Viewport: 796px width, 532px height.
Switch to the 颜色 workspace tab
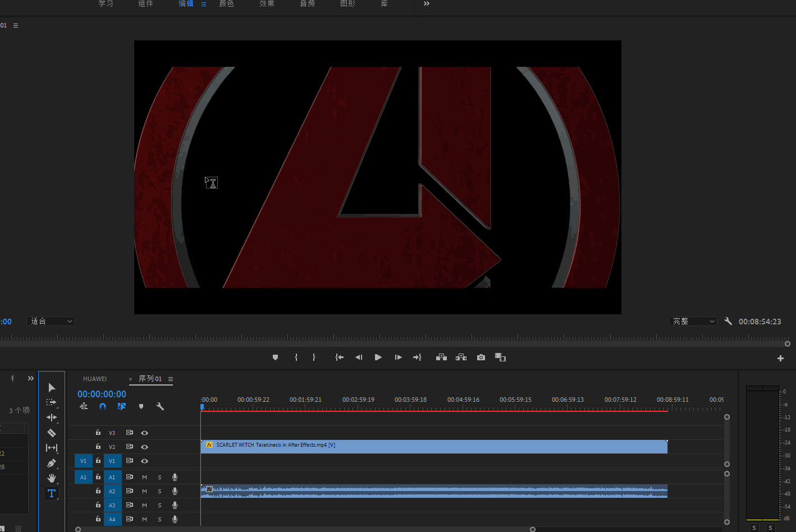tap(226, 4)
